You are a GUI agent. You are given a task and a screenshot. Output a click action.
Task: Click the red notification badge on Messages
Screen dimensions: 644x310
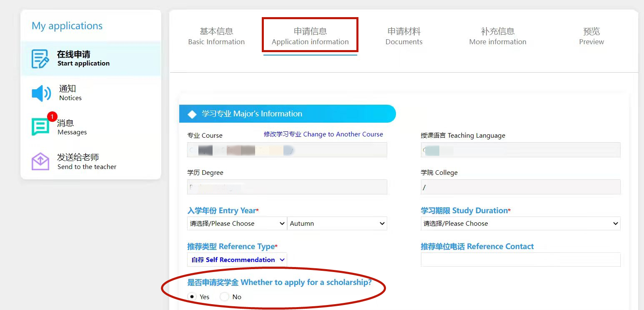tap(52, 117)
